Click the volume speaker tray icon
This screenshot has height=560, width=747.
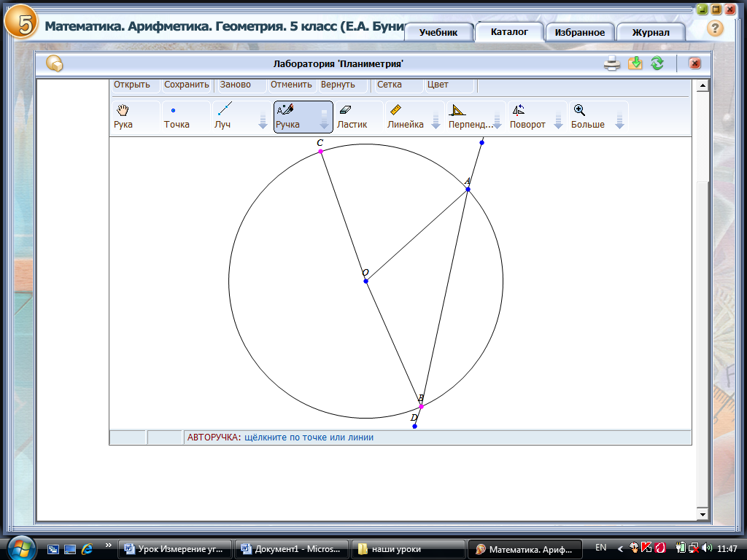point(707,548)
